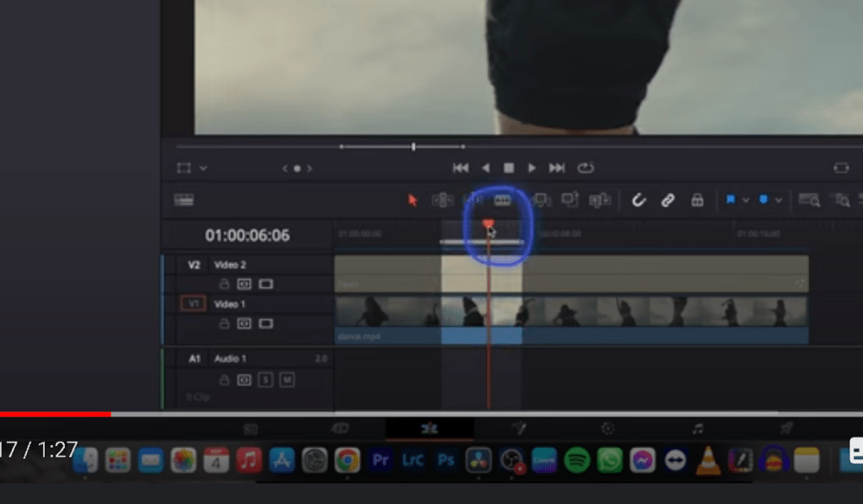Screen dimensions: 863x504
Task: Play the timeline in reverse
Action: [x=485, y=168]
